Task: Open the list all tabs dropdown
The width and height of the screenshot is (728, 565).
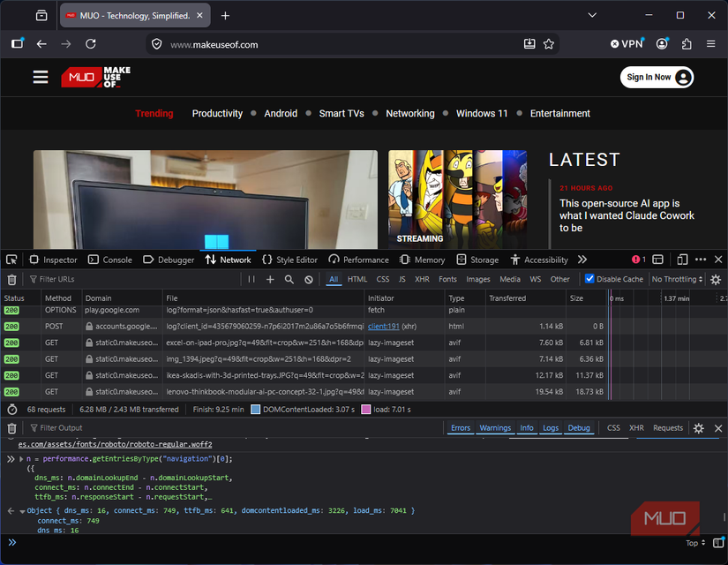Action: click(592, 15)
